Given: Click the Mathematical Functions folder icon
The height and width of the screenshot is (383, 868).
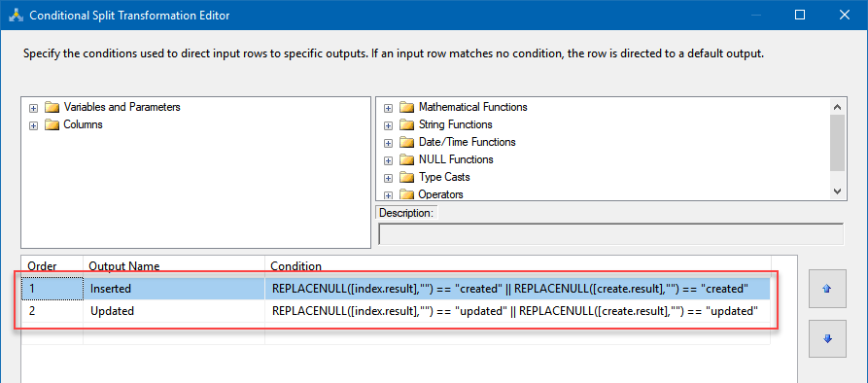Looking at the screenshot, I should [407, 107].
